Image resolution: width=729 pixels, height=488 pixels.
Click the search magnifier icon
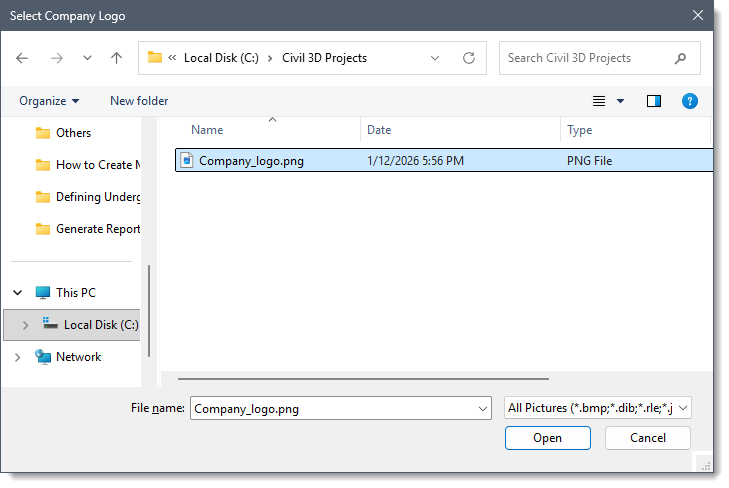click(680, 58)
